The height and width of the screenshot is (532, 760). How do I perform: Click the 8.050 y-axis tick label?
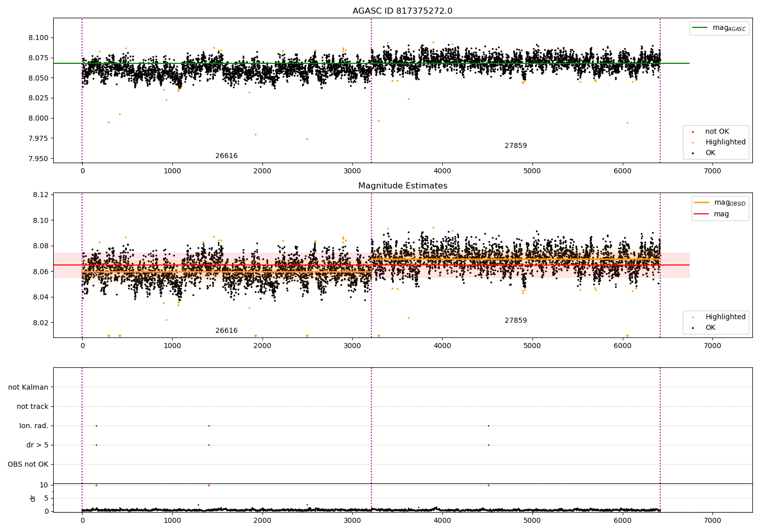click(x=39, y=78)
